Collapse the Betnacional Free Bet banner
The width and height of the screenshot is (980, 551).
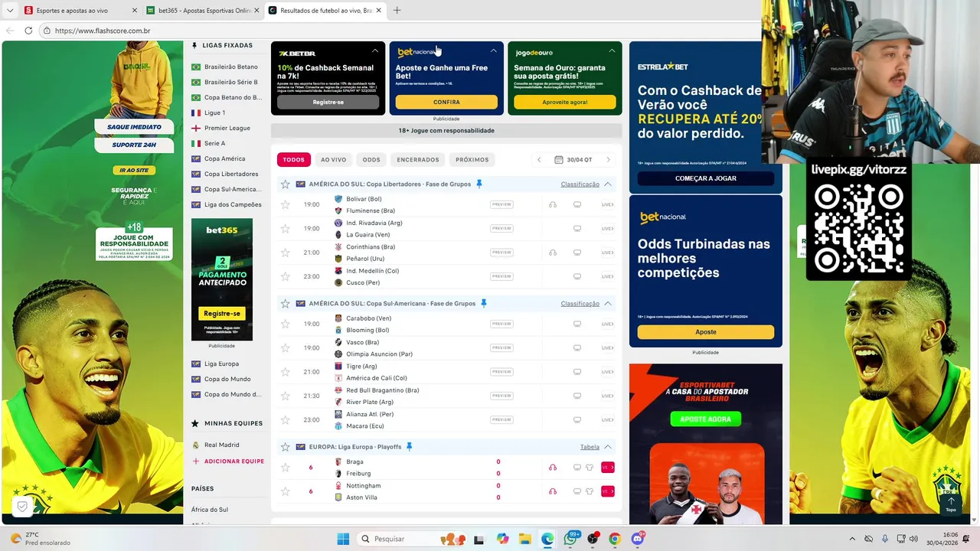pos(493,51)
